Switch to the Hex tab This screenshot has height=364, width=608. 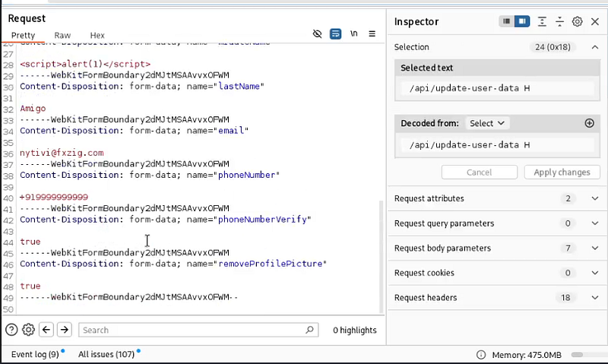pyautogui.click(x=97, y=35)
